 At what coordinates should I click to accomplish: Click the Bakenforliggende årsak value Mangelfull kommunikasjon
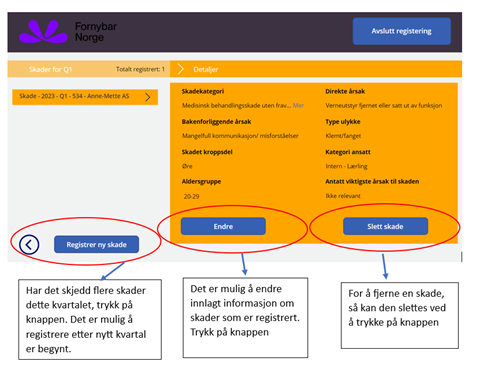[x=240, y=136]
